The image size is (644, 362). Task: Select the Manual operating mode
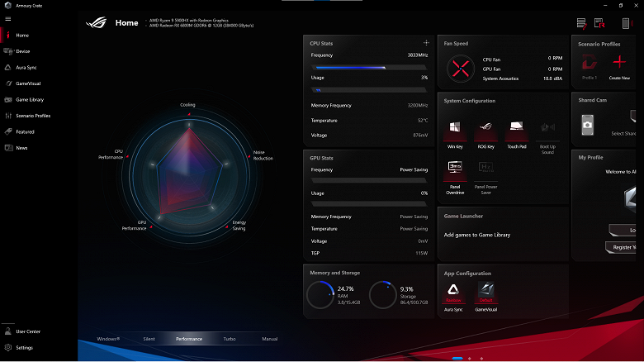pos(269,339)
